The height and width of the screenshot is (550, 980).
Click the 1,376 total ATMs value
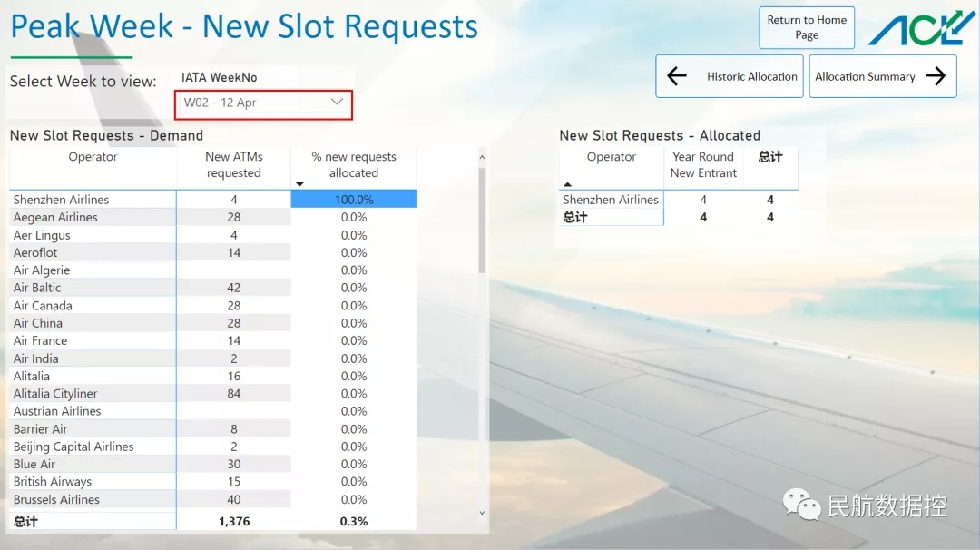coord(234,521)
